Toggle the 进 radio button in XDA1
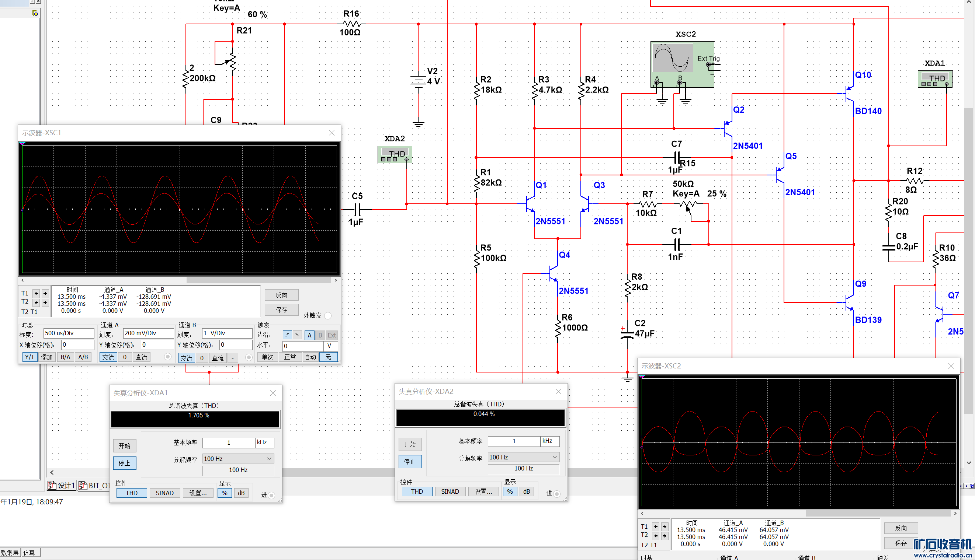 [271, 496]
